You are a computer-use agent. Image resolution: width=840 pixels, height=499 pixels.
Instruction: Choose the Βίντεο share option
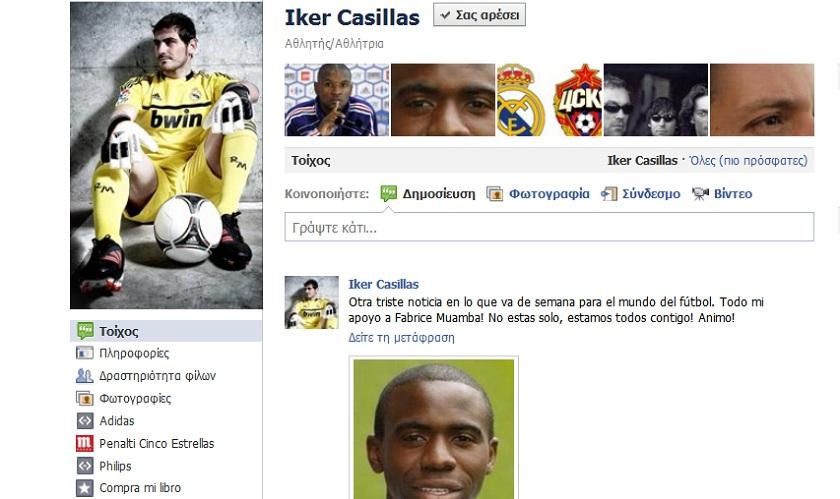[x=722, y=193]
